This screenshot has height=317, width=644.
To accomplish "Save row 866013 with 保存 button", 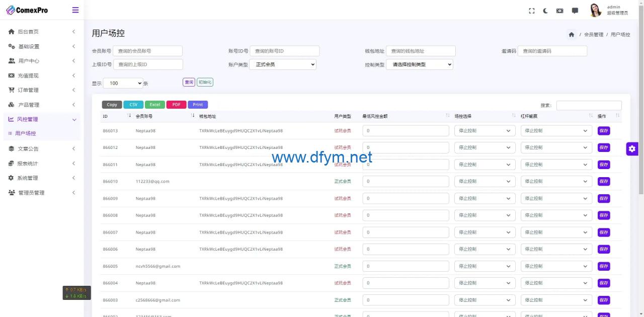I will [604, 131].
